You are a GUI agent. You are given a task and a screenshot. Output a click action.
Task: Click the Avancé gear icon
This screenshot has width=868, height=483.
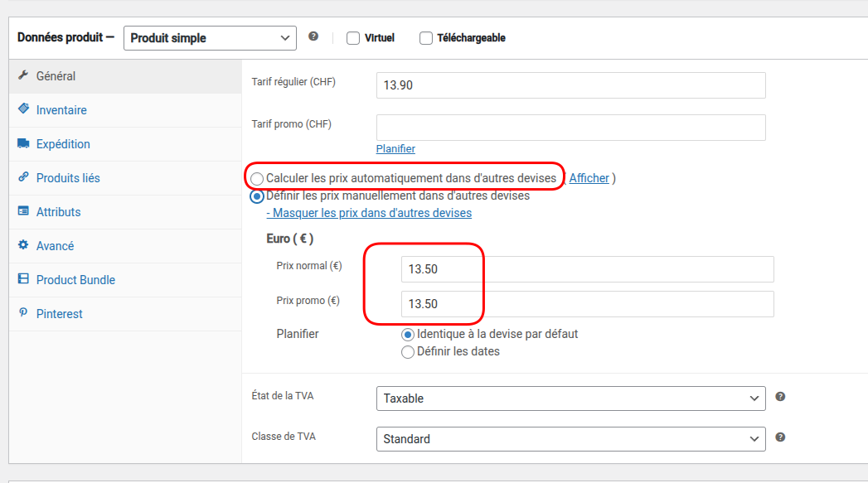pyautogui.click(x=23, y=245)
